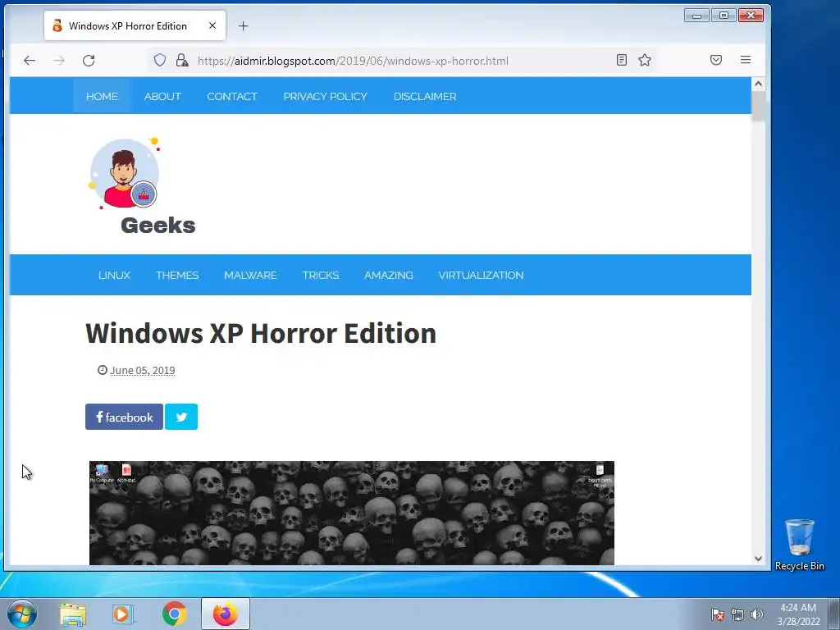Open the DISCLAIMER page
The width and height of the screenshot is (840, 630).
pyautogui.click(x=425, y=97)
